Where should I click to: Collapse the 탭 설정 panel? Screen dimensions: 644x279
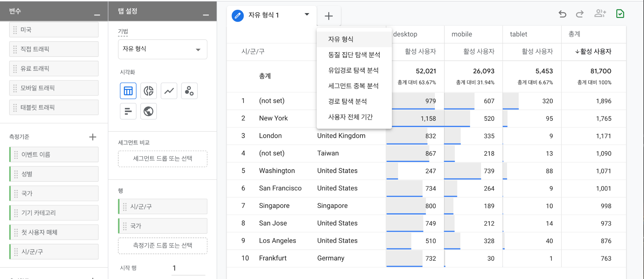206,15
